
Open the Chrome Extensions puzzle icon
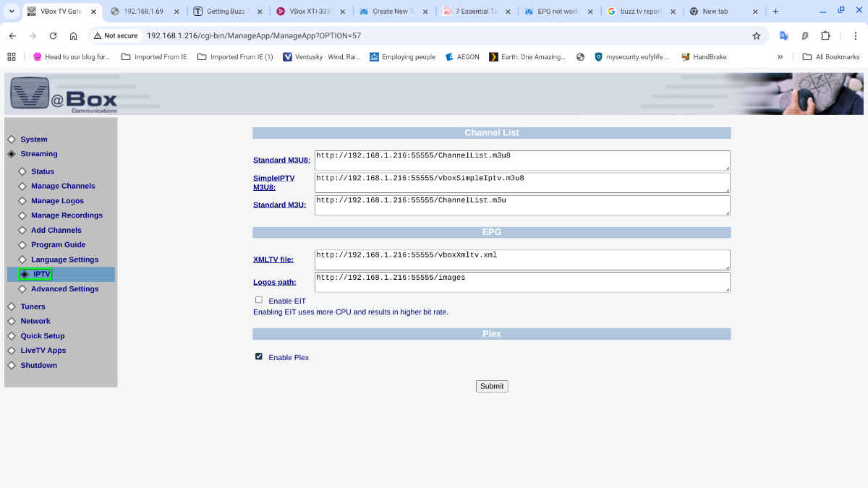[x=825, y=35]
